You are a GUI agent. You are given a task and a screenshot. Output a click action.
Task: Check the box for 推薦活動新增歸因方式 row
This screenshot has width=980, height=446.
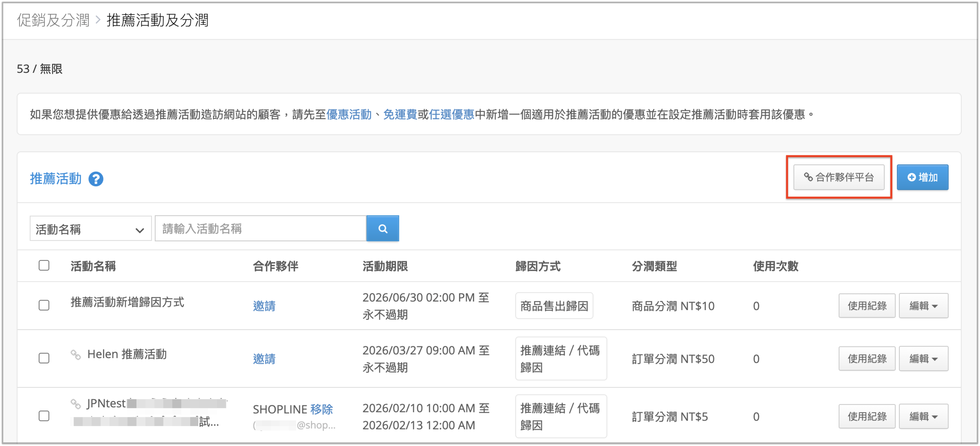tap(44, 305)
